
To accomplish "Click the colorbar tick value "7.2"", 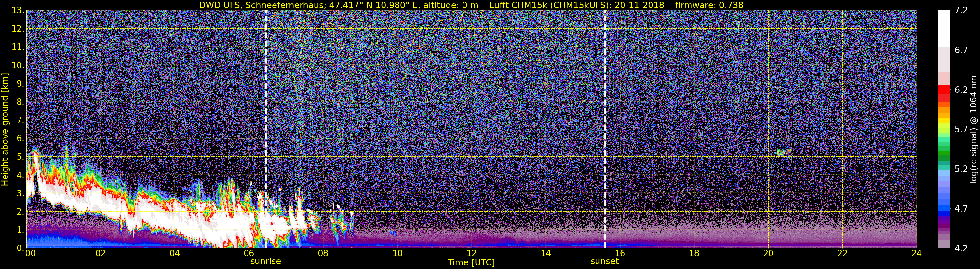I will [x=961, y=10].
